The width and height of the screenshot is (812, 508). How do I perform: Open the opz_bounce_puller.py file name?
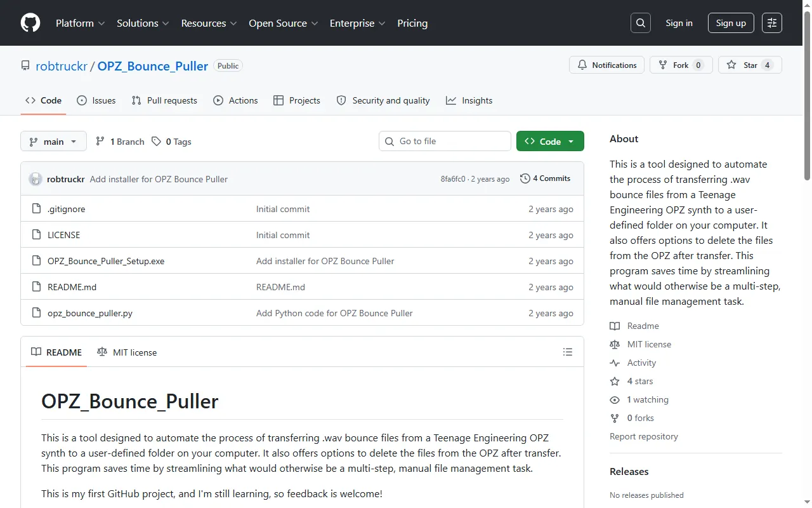[90, 313]
